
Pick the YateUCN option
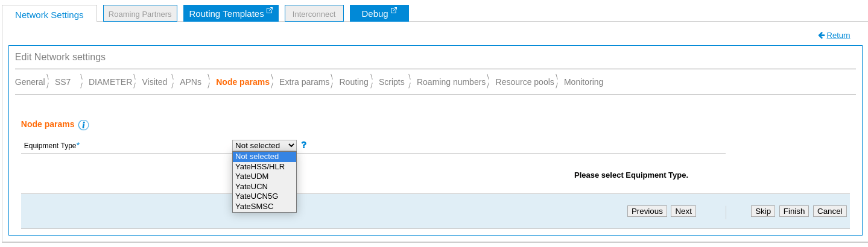click(264, 186)
